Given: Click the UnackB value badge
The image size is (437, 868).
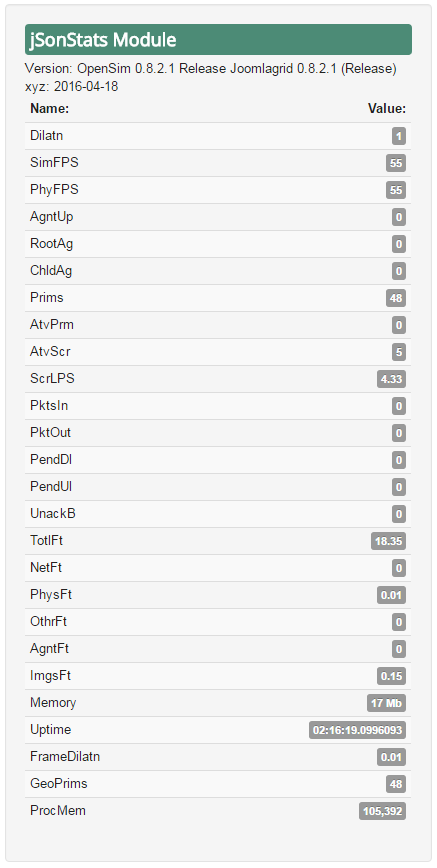Looking at the screenshot, I should pyautogui.click(x=399, y=514).
